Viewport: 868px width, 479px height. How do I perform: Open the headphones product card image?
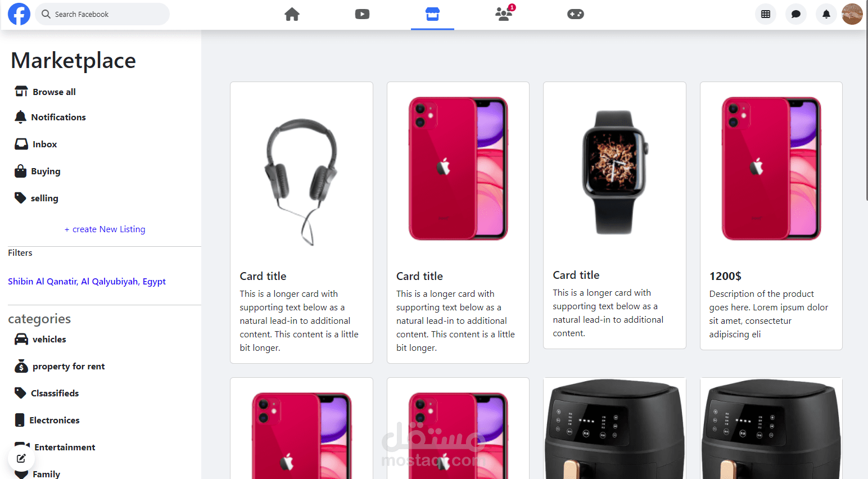[301, 175]
